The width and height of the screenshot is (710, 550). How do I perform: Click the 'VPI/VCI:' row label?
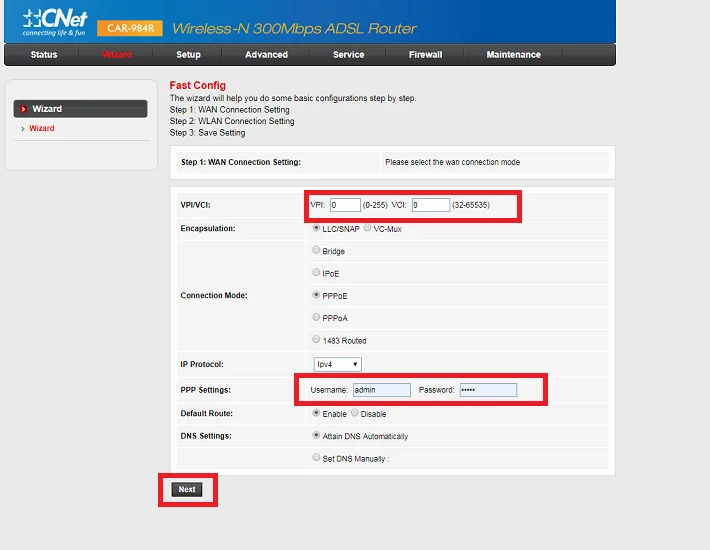click(x=195, y=205)
